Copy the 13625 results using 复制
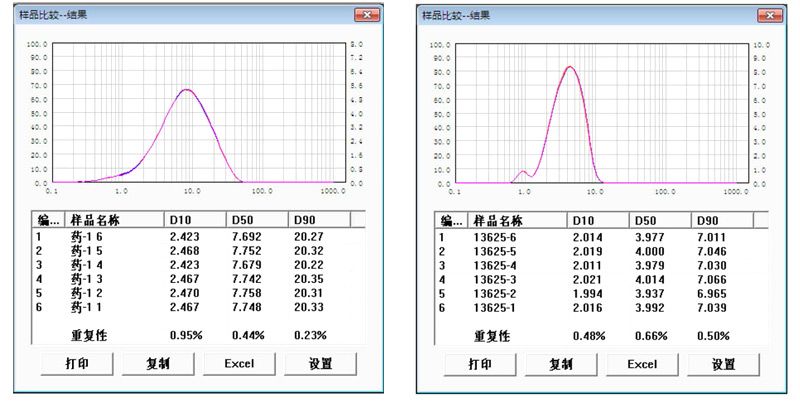Viewport: 800px width, 405px height. [x=560, y=364]
